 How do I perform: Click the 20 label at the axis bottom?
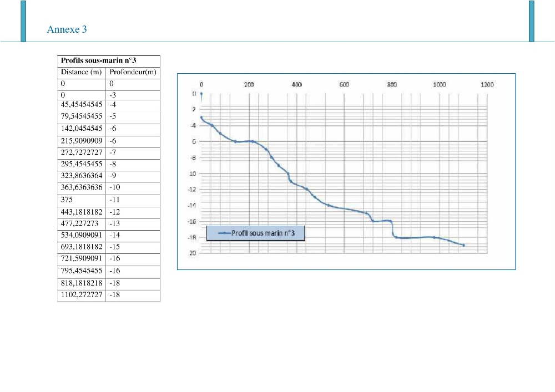point(193,253)
